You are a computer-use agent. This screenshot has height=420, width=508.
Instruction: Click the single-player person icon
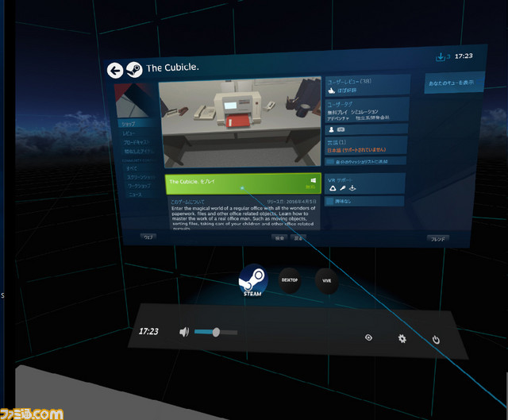[331, 129]
